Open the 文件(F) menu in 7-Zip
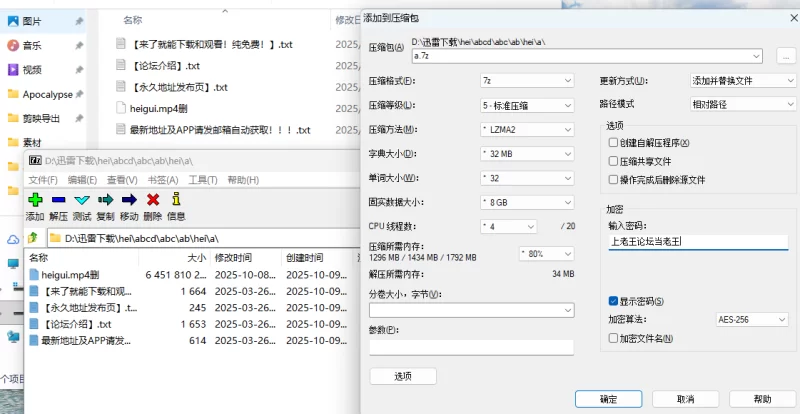The image size is (800, 414). point(42,180)
